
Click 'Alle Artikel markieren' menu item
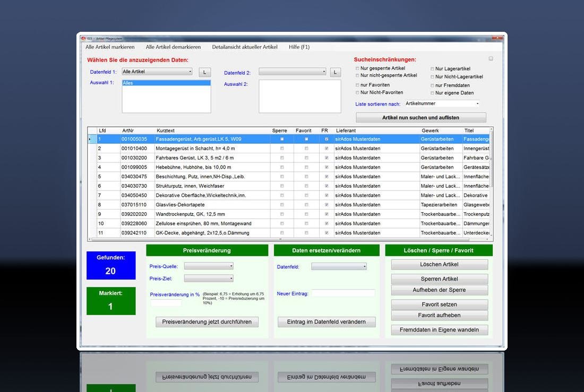point(110,47)
